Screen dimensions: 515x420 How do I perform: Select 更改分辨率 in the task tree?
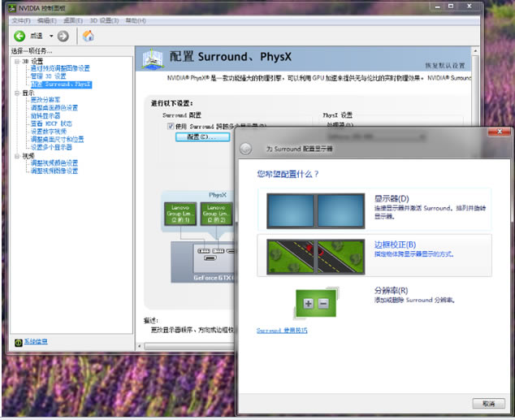pos(45,100)
